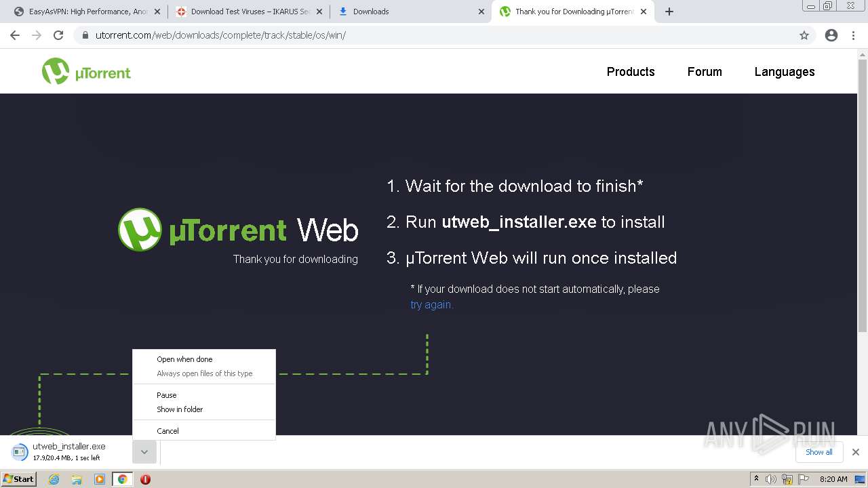Close the downloads shelf bar
This screenshot has height=488, width=868.
click(856, 452)
